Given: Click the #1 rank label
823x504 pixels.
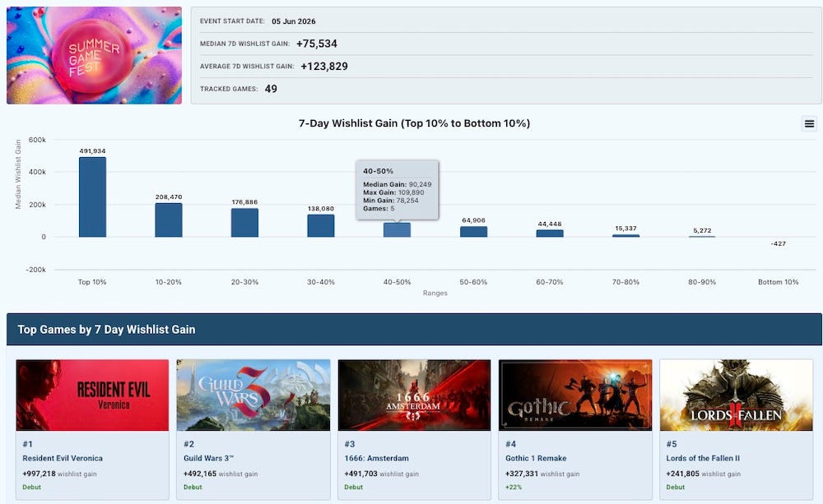Looking at the screenshot, I should [27, 444].
